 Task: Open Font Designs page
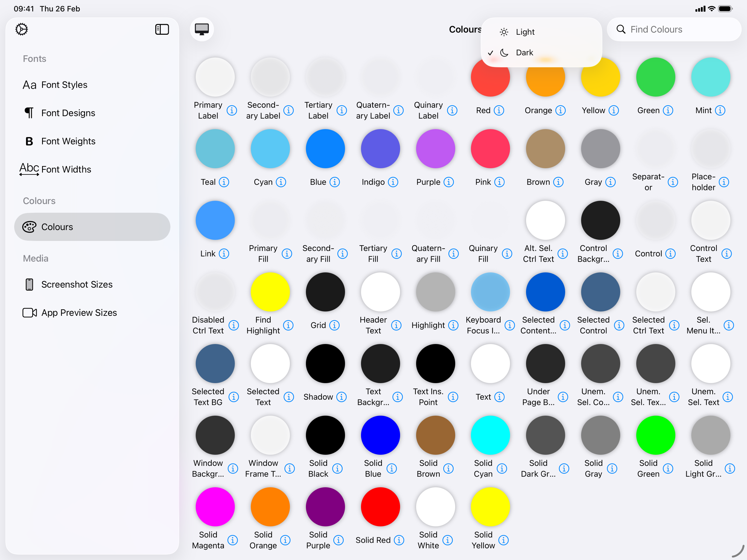pyautogui.click(x=68, y=113)
